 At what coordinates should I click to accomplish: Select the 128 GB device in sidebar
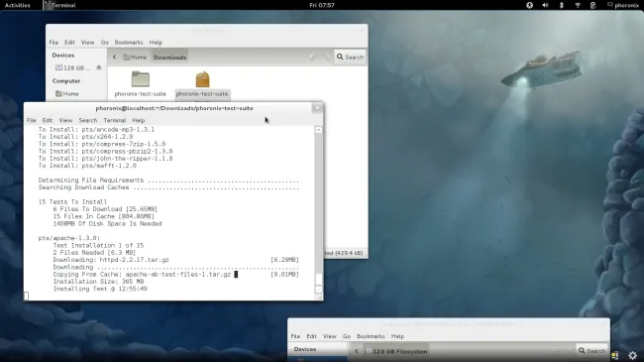[73, 67]
